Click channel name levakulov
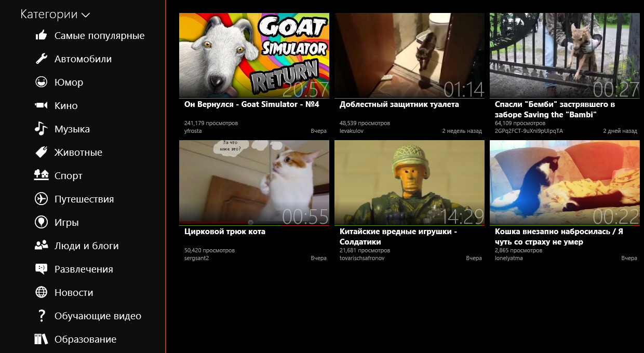The width and height of the screenshot is (644, 353). (x=352, y=131)
